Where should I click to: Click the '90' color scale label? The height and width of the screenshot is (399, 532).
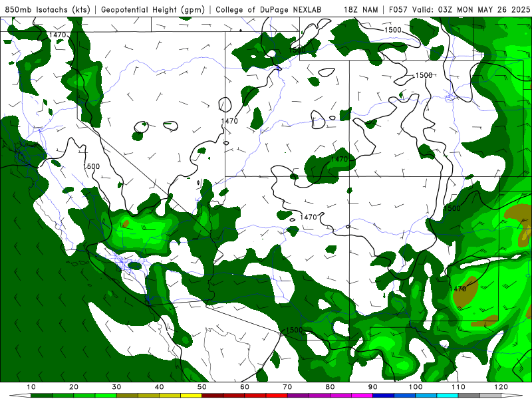click(373, 387)
